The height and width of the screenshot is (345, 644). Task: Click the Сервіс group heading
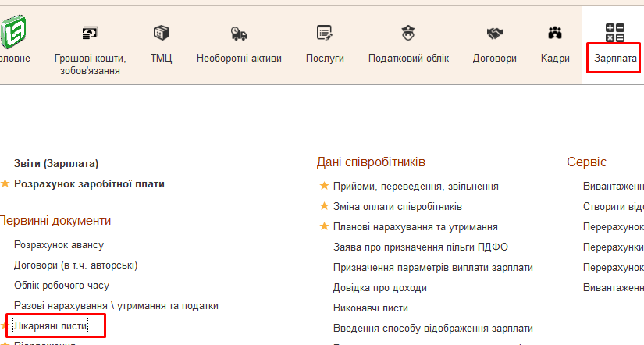[586, 162]
